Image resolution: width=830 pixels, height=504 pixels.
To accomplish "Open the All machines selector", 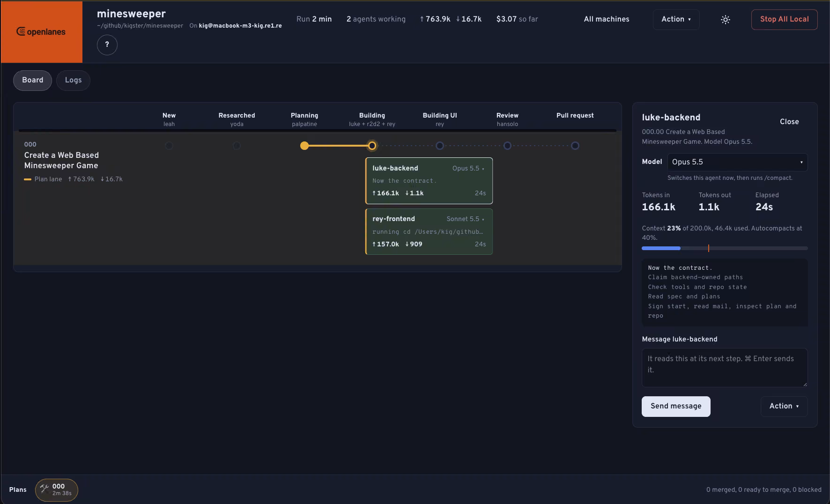I will tap(607, 19).
